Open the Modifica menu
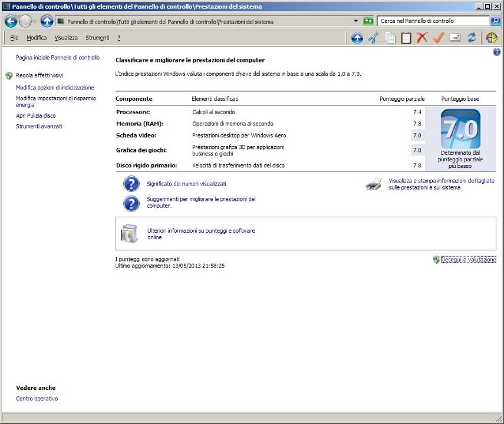Viewport: 504px width, 424px height. pos(37,38)
